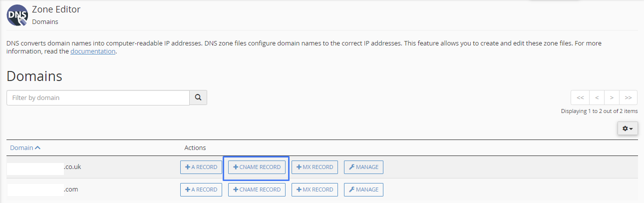Manage the .com domain zone

(x=363, y=189)
